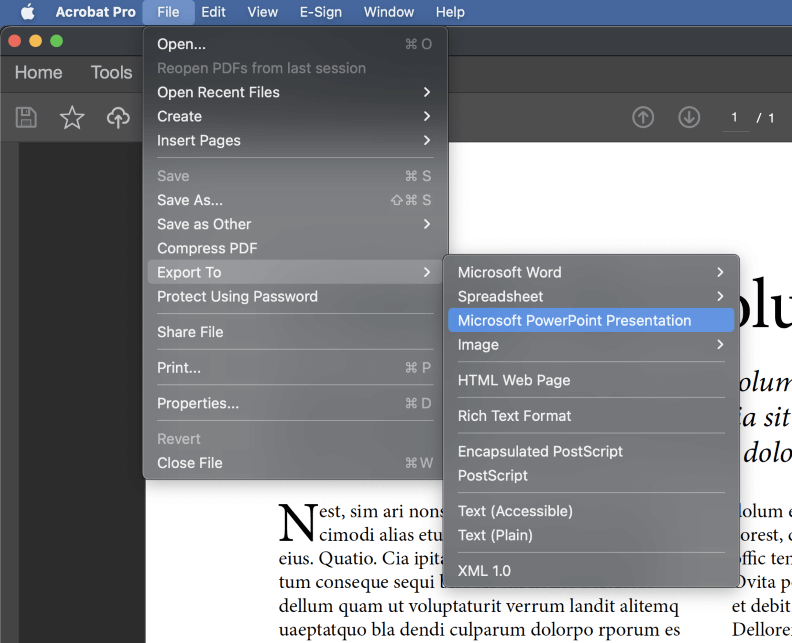Open the Edit menu

[x=213, y=12]
